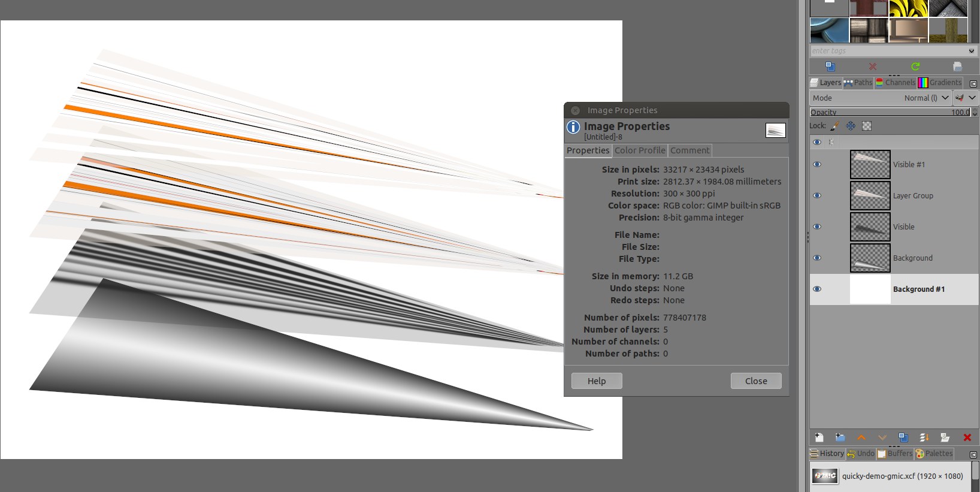980x492 pixels.
Task: Select the yellow swirl pattern thumbnail
Action: tap(909, 8)
